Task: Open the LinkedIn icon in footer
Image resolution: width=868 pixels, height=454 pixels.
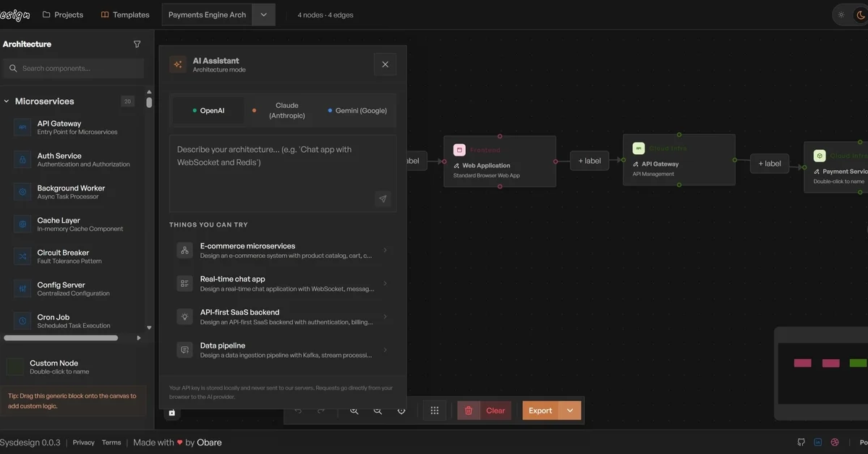Action: pyautogui.click(x=818, y=442)
